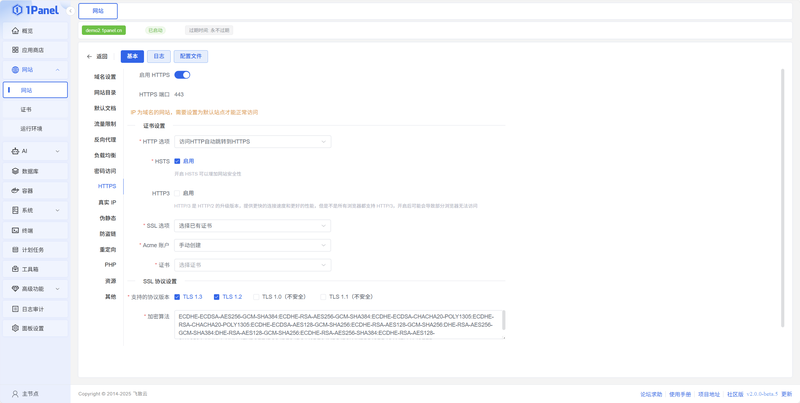Open the 终端 terminal icon

pos(15,230)
